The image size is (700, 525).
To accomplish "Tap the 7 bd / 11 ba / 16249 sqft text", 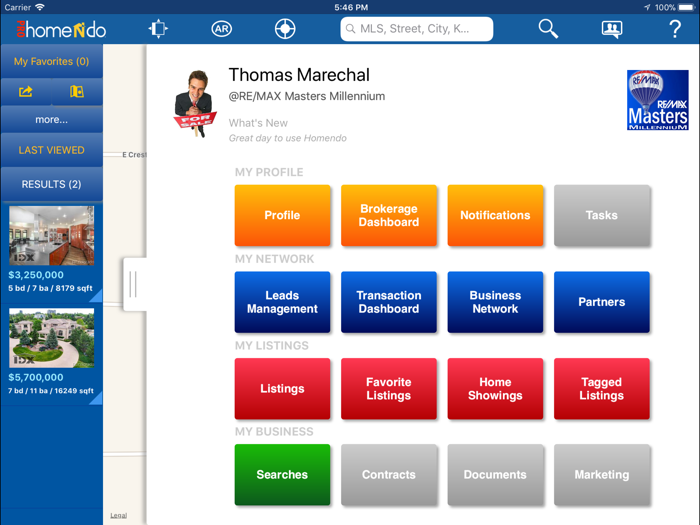I will tap(51, 391).
